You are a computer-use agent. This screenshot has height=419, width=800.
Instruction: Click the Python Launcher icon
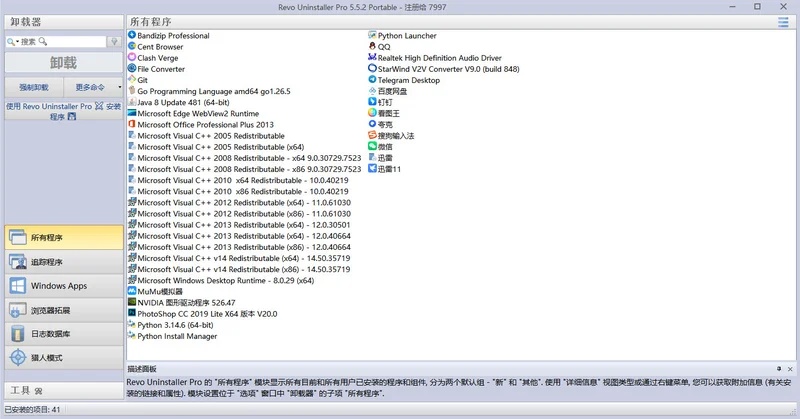(x=372, y=35)
